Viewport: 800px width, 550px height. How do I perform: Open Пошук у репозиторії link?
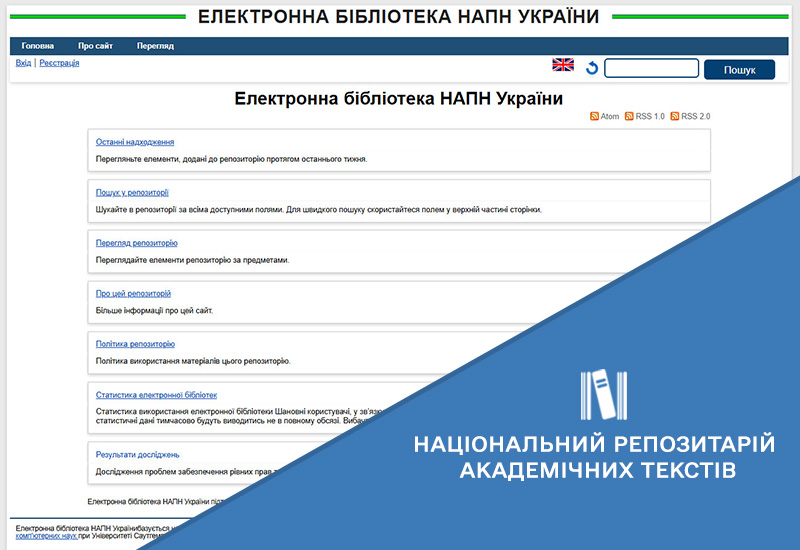132,192
